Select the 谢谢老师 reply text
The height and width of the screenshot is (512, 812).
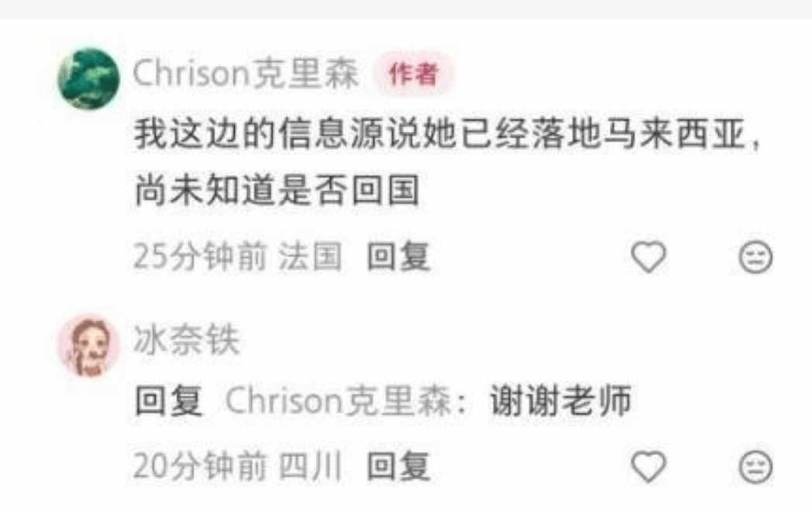click(x=561, y=400)
